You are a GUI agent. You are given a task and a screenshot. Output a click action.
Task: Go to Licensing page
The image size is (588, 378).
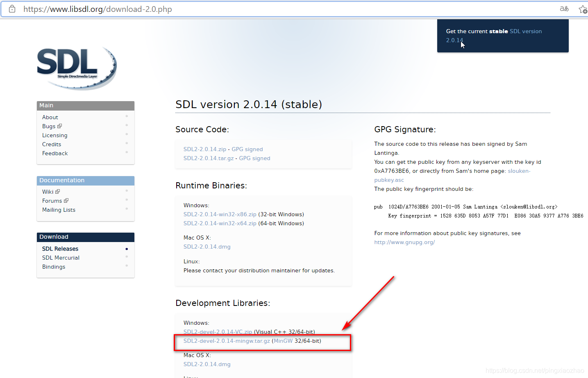pos(54,135)
